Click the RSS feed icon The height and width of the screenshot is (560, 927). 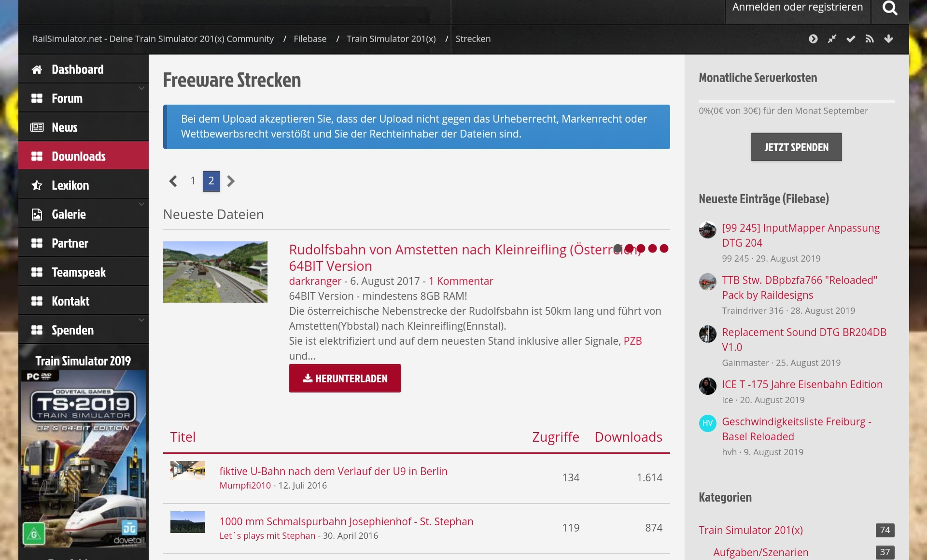[x=870, y=39]
